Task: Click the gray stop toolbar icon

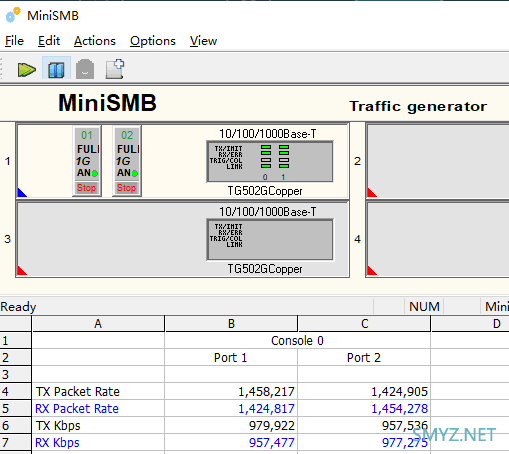Action: click(x=85, y=69)
